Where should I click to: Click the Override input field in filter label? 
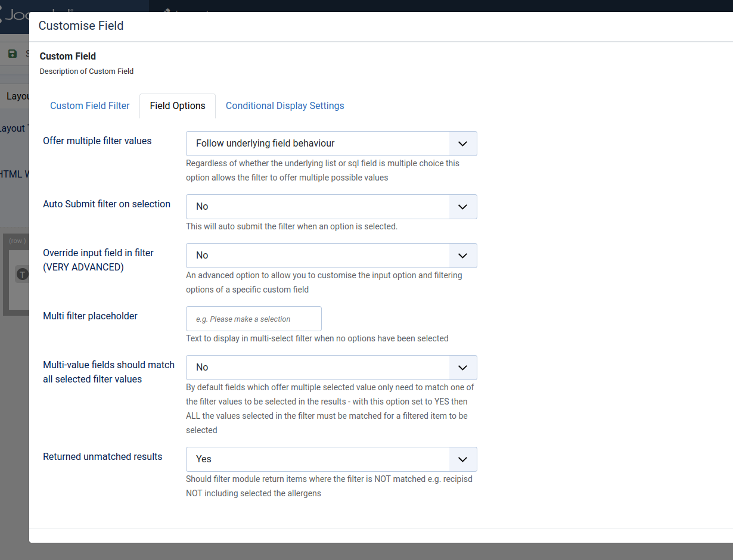click(x=98, y=260)
